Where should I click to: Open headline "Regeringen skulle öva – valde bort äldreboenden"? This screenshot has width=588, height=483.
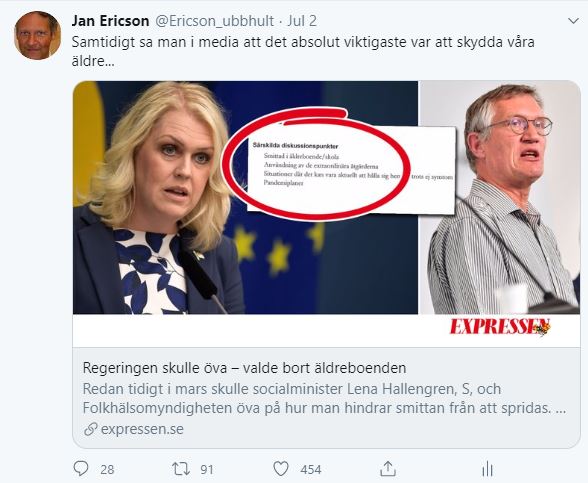point(244,368)
